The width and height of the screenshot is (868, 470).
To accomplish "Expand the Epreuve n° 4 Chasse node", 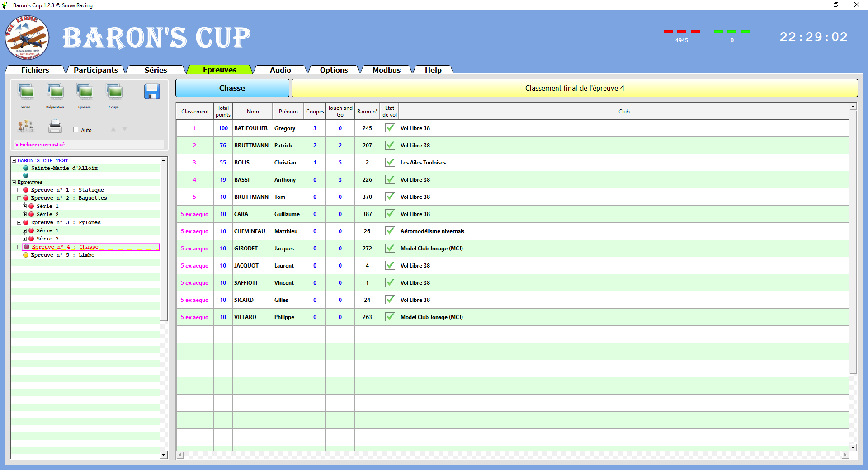I will pos(19,247).
